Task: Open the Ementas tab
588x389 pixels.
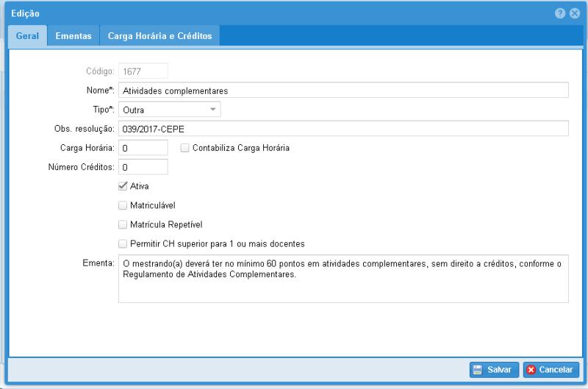Action: [73, 35]
